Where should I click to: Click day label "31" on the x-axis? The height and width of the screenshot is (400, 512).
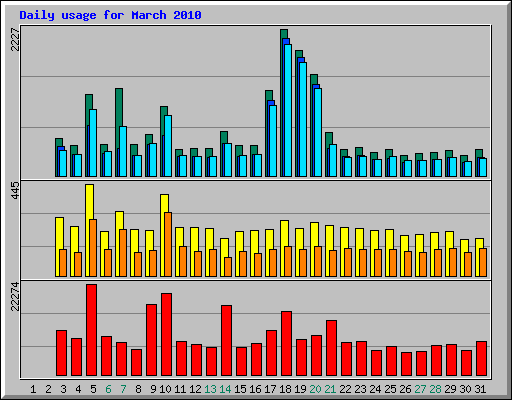point(480,389)
